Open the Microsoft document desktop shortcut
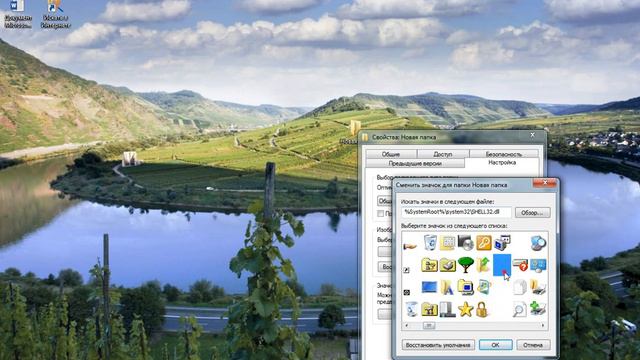 (18, 14)
